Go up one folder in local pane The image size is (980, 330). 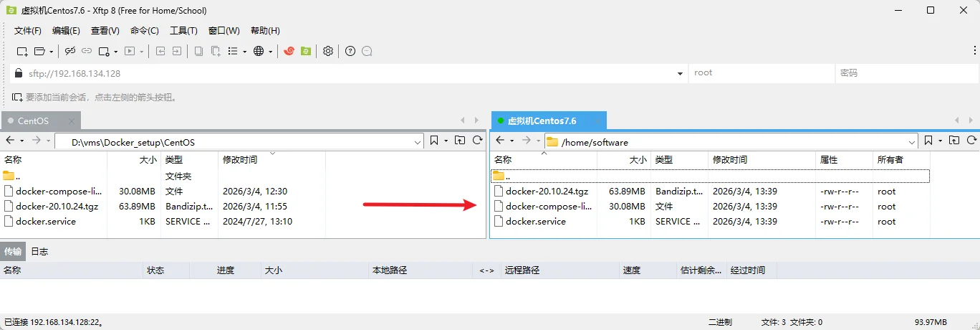tap(460, 141)
